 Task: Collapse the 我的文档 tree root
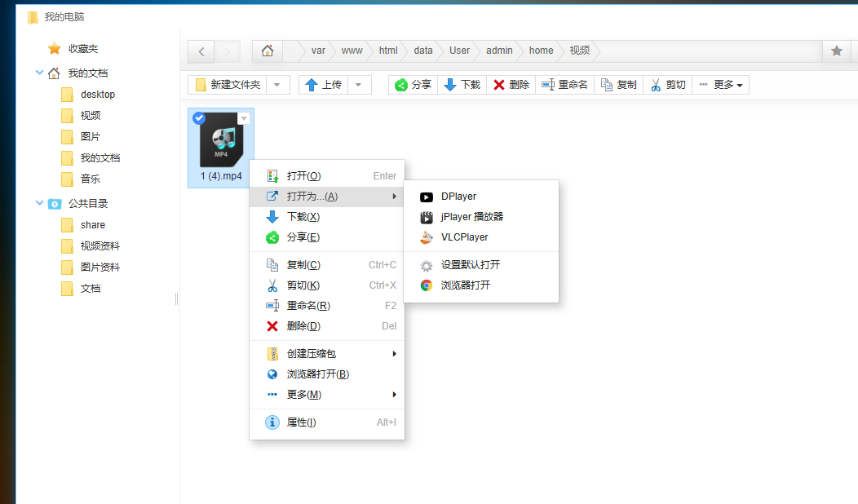click(x=39, y=73)
